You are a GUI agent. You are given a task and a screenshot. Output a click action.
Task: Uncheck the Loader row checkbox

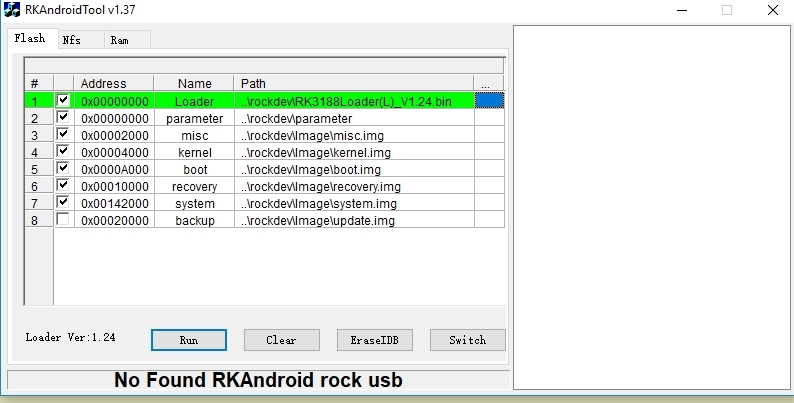click(x=63, y=100)
